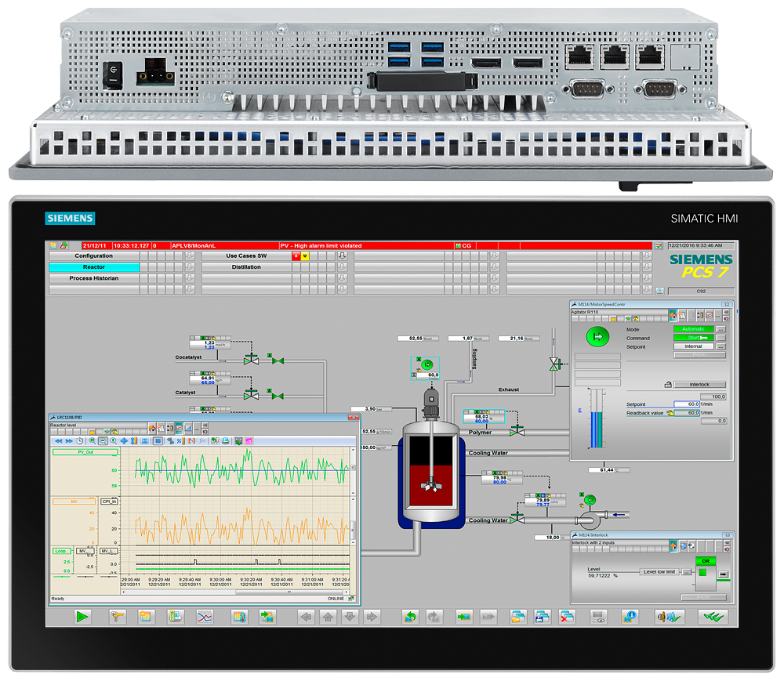The width and height of the screenshot is (784, 681).
Task: Toggle the interlock padlock icon in the faceplate
Action: 669,384
